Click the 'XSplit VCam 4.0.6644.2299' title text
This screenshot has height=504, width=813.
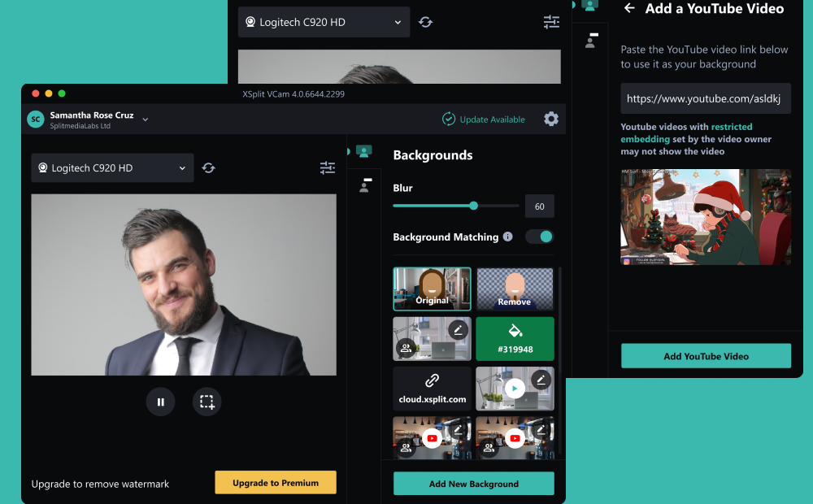pos(293,93)
